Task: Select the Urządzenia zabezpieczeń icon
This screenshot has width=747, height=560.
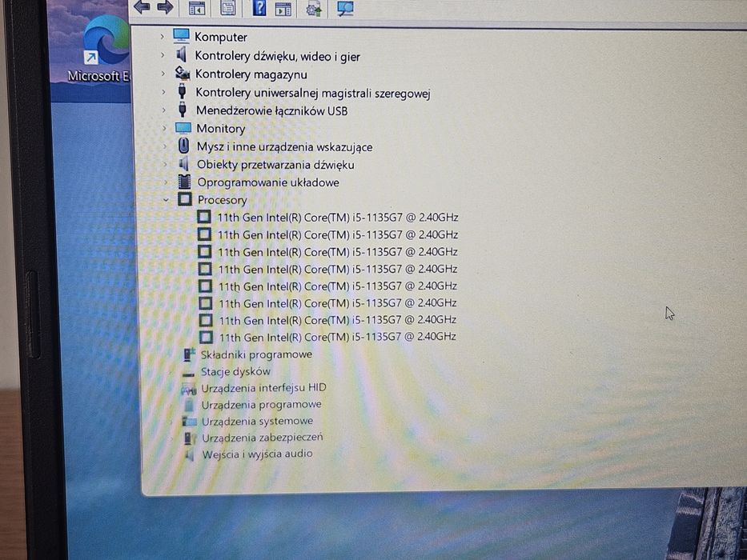Action: tap(190, 438)
